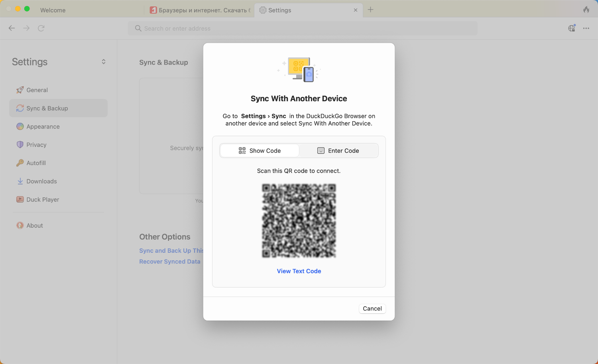Click the Appearance color wheel icon
Viewport: 598px width, 364px height.
20,126
